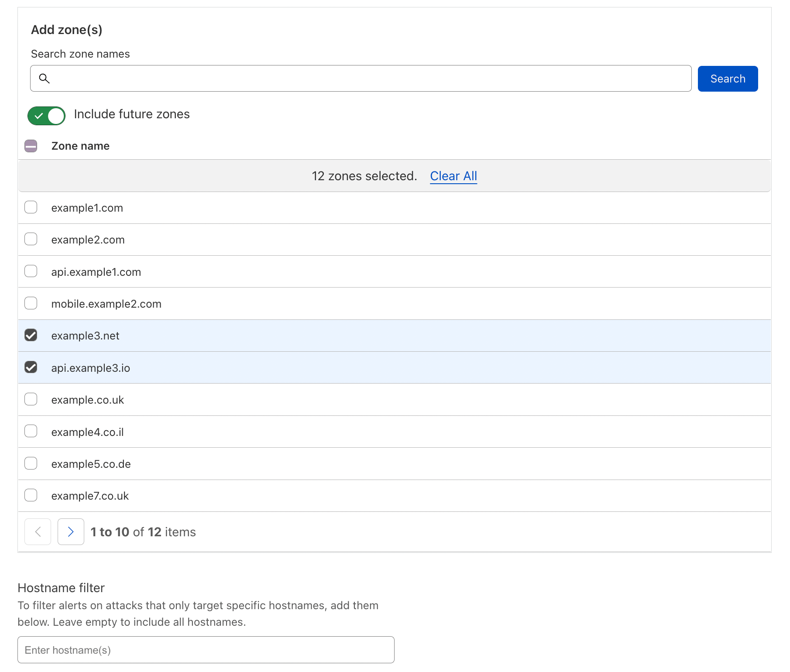Click the '12 zones selected.' text

(364, 176)
